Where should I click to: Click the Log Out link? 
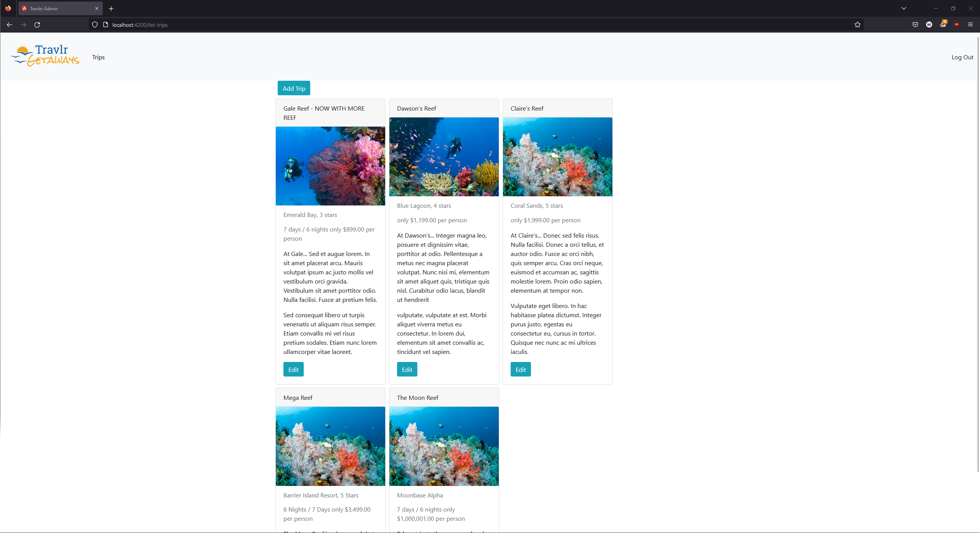(962, 57)
